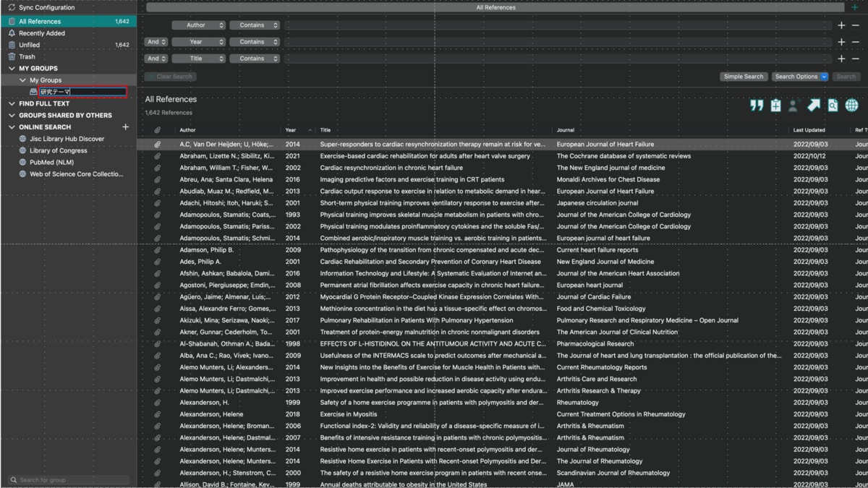Image resolution: width=868 pixels, height=488 pixels.
Task: Click the Sync Configuration label
Action: pyautogui.click(x=47, y=7)
